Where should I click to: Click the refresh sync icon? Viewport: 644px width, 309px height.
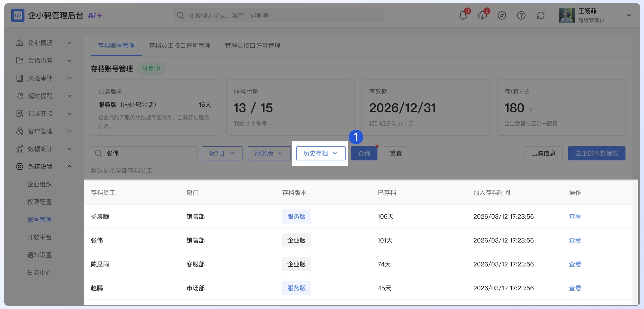pyautogui.click(x=541, y=15)
